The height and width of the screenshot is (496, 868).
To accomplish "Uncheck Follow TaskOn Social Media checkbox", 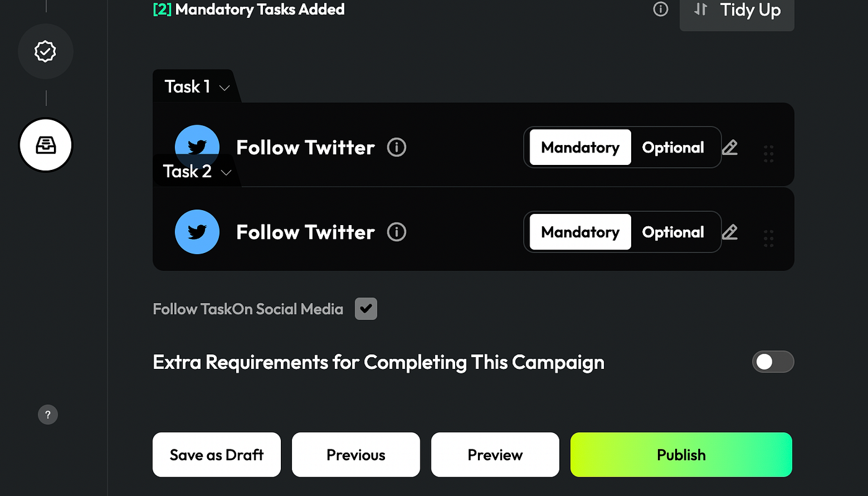I will tap(366, 309).
